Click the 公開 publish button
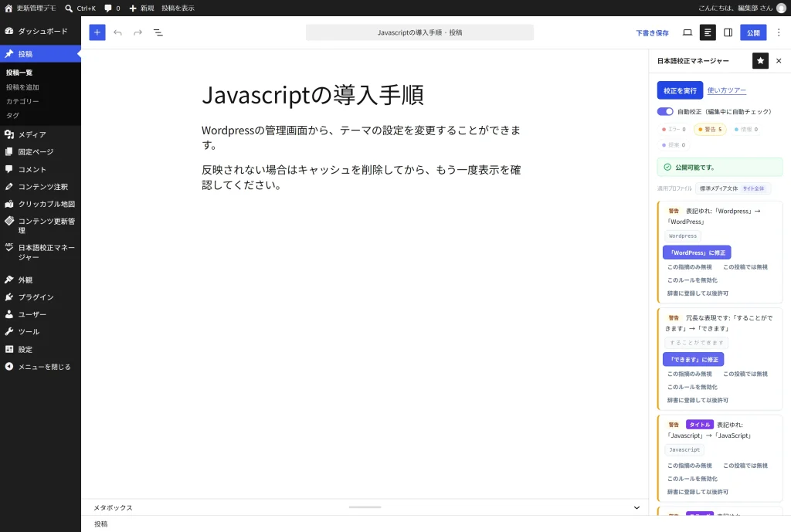 pyautogui.click(x=753, y=32)
